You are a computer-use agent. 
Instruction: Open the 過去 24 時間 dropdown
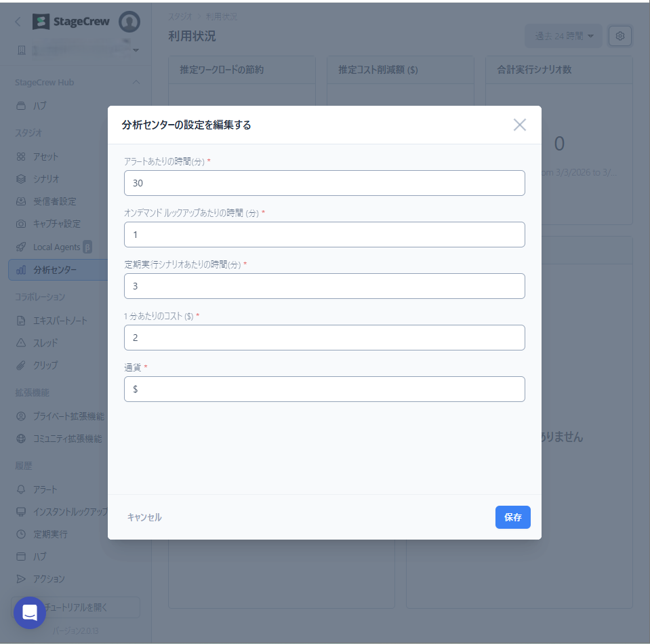coord(563,36)
